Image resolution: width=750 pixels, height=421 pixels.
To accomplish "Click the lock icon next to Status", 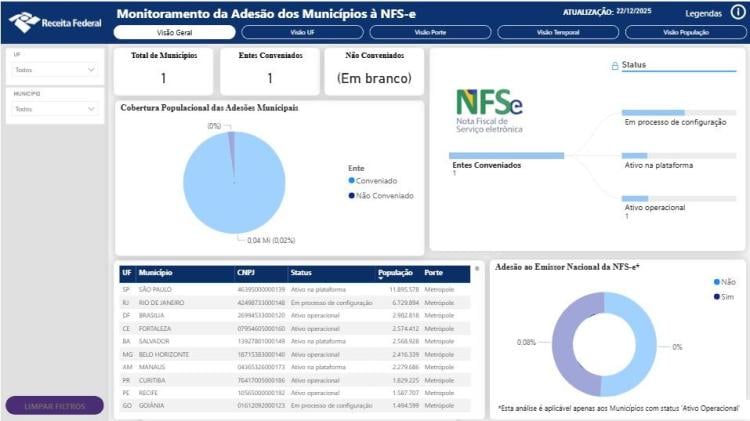I will click(615, 66).
